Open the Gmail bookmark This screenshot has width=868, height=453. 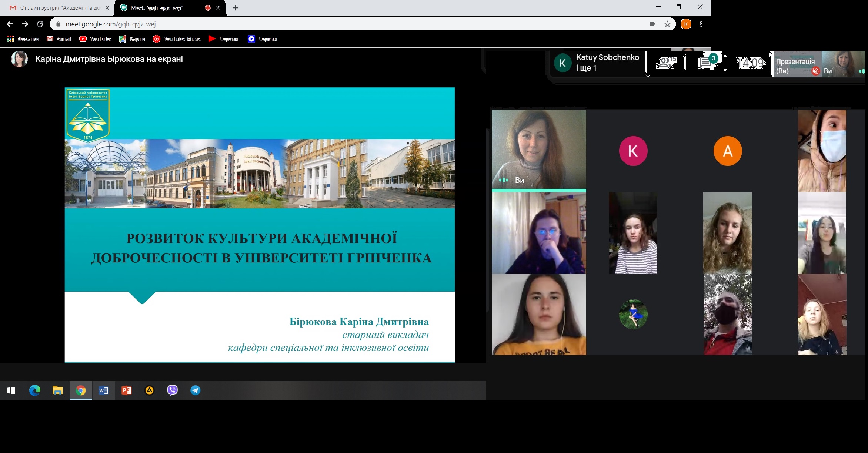point(59,39)
